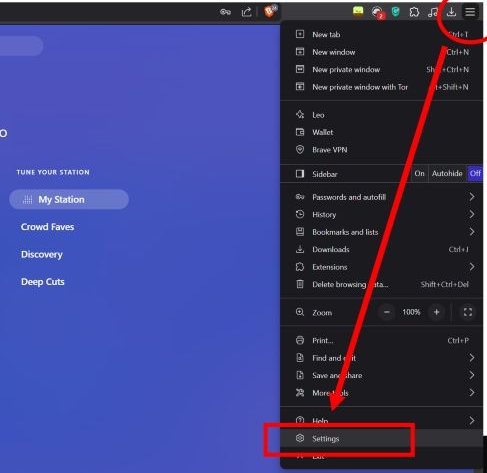
Task: Open Wallet from the menu
Action: click(x=381, y=132)
